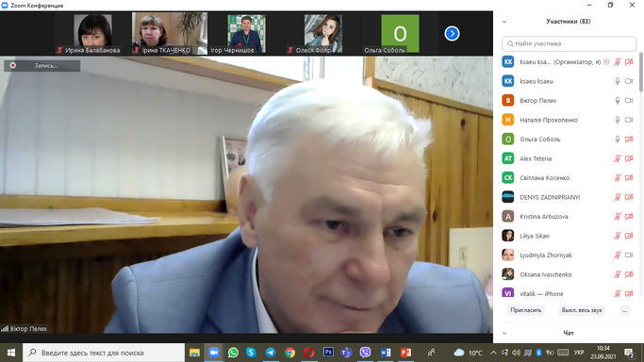The width and height of the screenshot is (644, 362).
Task: Open Telegram from the taskbar
Action: click(x=271, y=353)
